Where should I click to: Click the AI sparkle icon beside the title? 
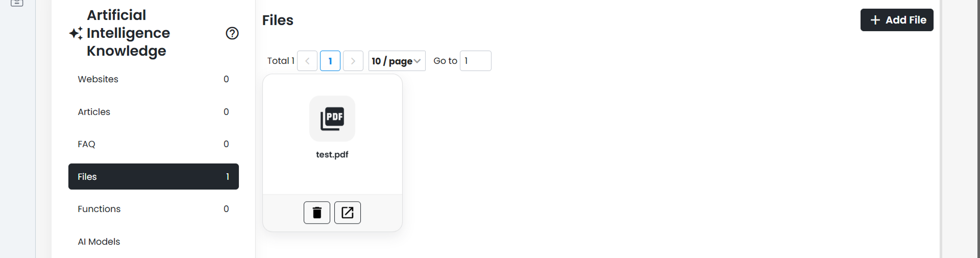[x=76, y=33]
